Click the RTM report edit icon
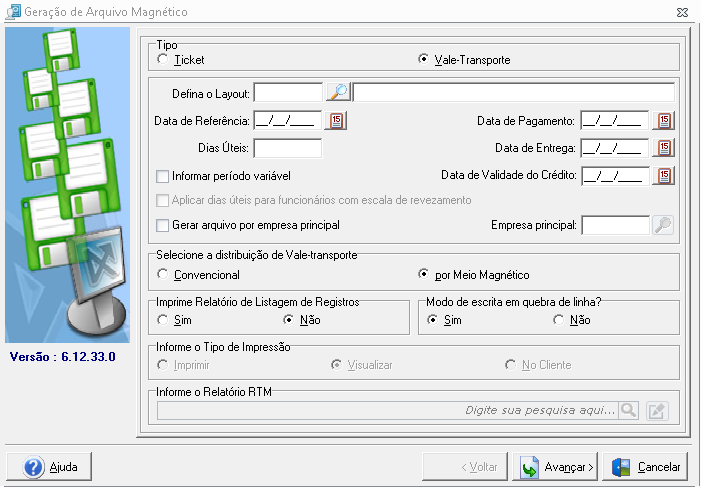This screenshot has width=701, height=487. (657, 411)
